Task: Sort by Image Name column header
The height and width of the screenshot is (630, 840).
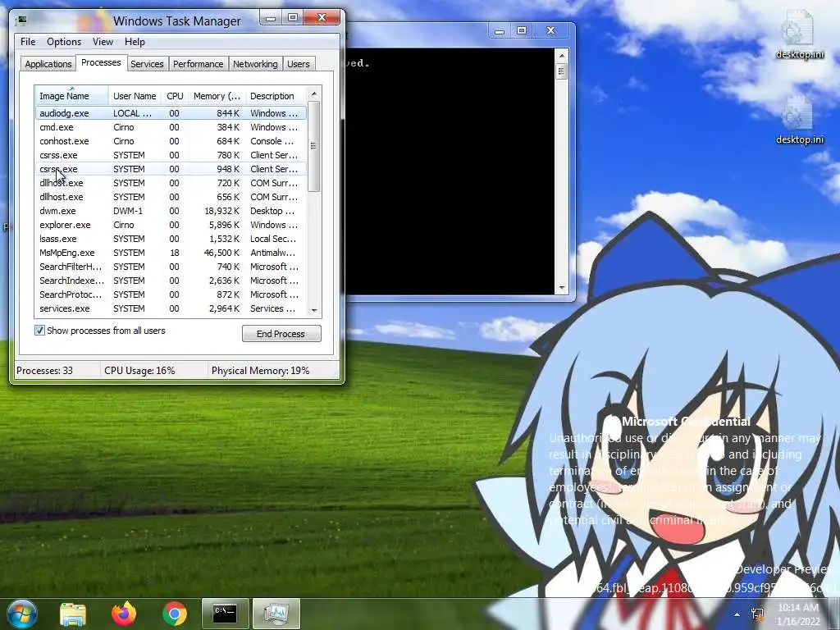Action: point(72,96)
